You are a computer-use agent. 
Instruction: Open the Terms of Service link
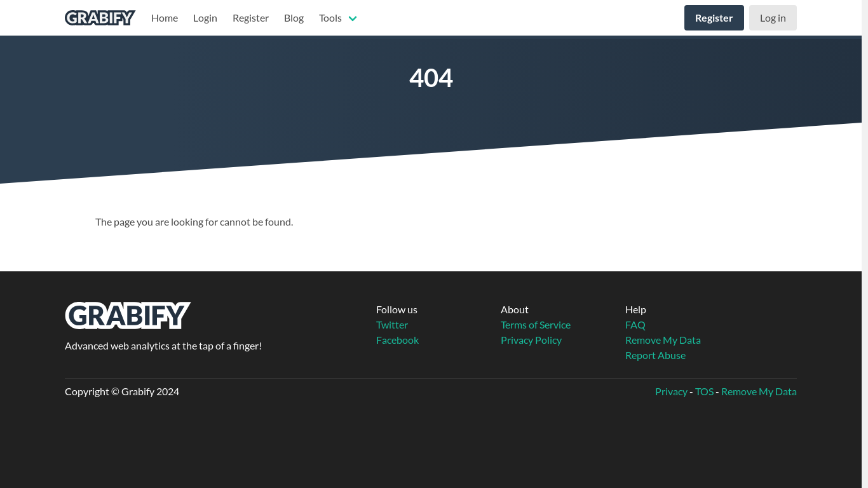coord(536,325)
